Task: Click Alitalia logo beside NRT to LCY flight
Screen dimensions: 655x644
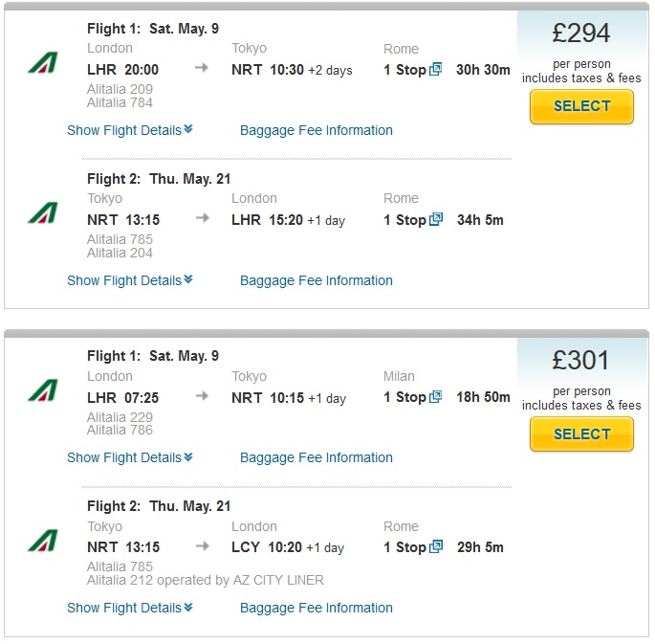Action: pyautogui.click(x=43, y=541)
